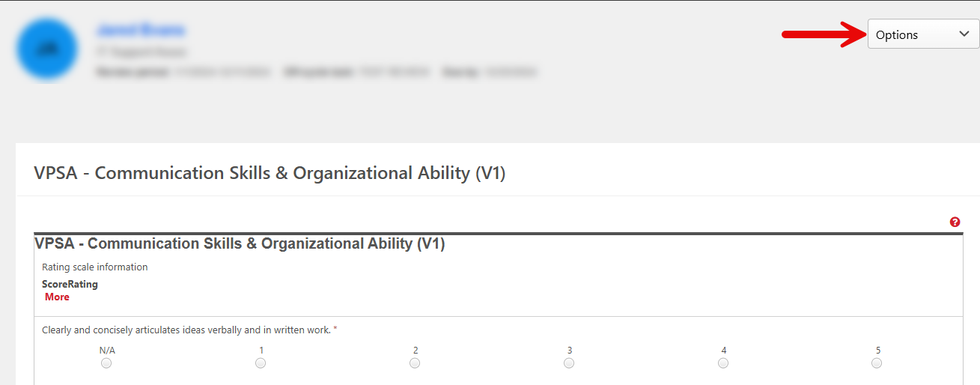Open the blurred employee name link
Viewport: 980px width, 385px height.
140,30
